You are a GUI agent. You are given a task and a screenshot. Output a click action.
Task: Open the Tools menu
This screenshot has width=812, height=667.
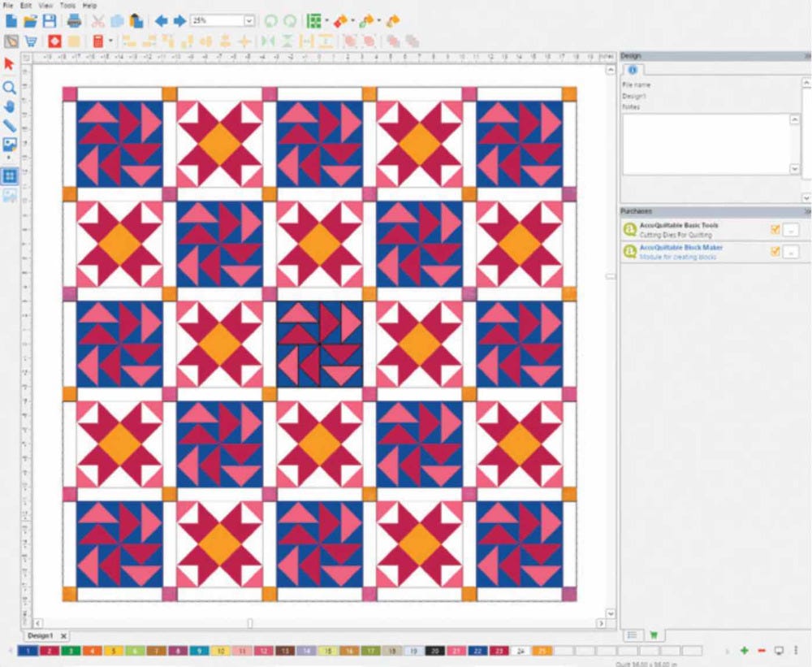click(67, 6)
